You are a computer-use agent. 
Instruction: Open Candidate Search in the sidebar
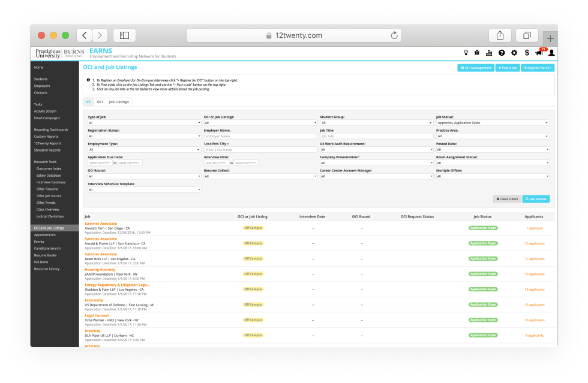point(47,249)
